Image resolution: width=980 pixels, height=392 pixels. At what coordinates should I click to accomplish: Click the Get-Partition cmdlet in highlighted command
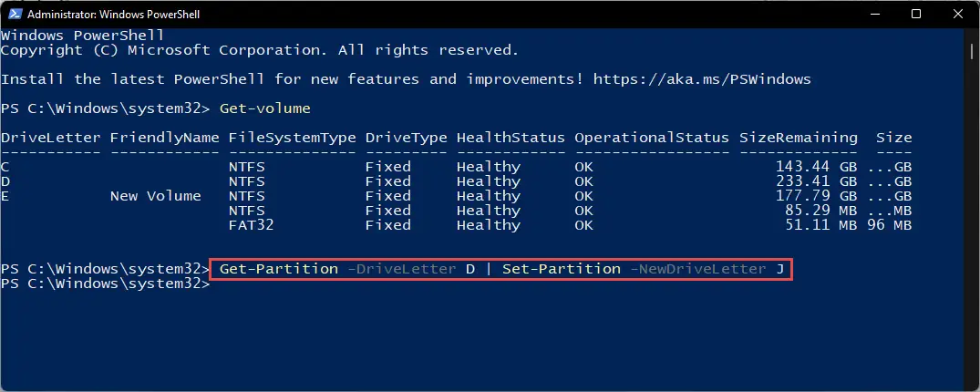click(x=279, y=269)
